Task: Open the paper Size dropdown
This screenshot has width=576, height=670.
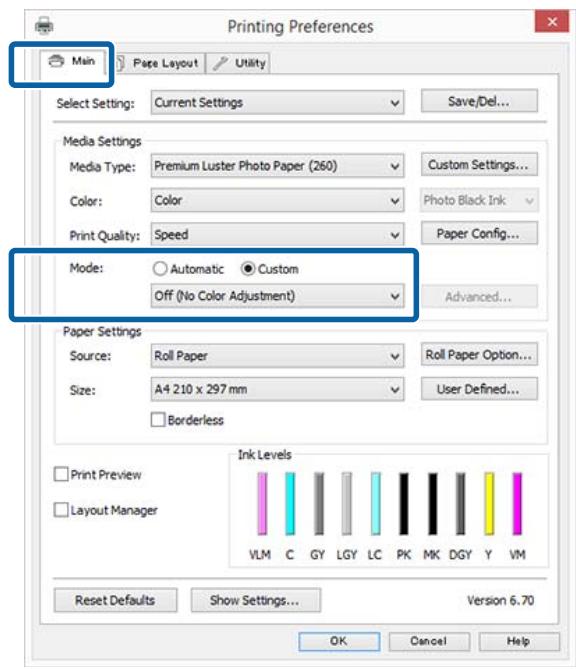Action: (x=277, y=389)
